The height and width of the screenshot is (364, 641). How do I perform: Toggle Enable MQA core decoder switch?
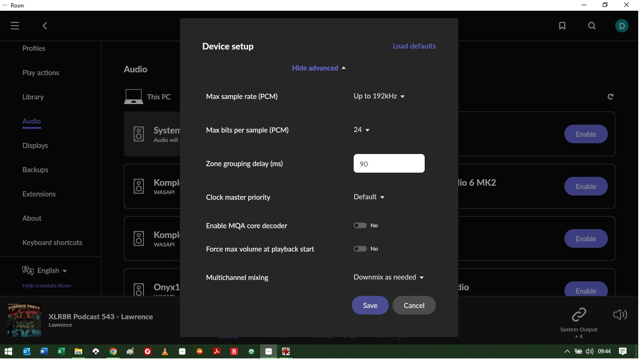coord(360,225)
